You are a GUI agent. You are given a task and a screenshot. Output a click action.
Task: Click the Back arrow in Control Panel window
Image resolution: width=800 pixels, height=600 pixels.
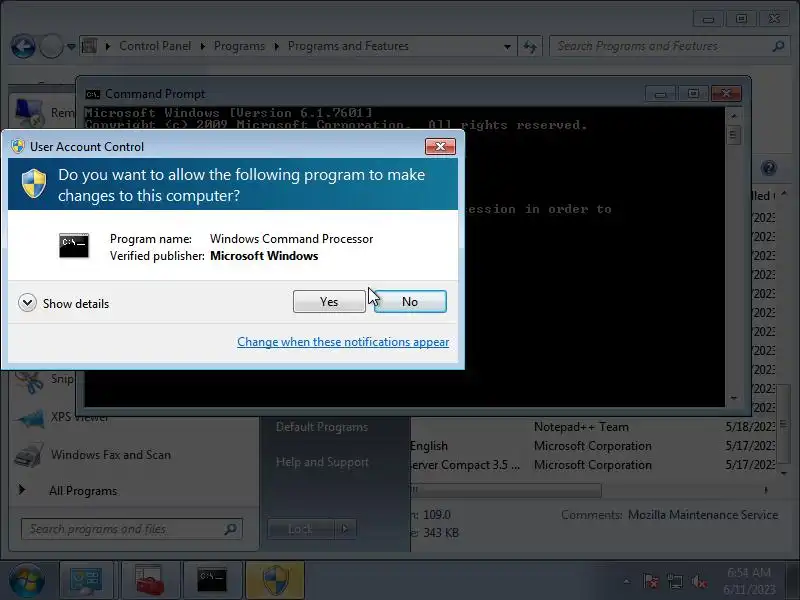click(23, 46)
